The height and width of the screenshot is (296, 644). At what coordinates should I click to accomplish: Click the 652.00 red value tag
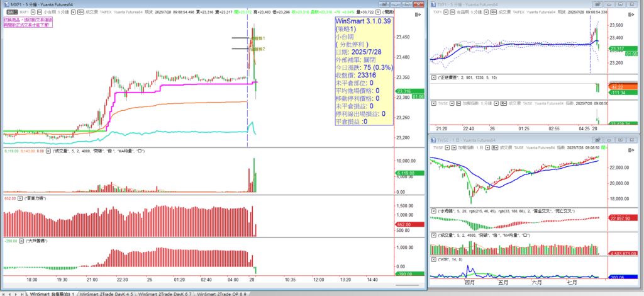409,224
